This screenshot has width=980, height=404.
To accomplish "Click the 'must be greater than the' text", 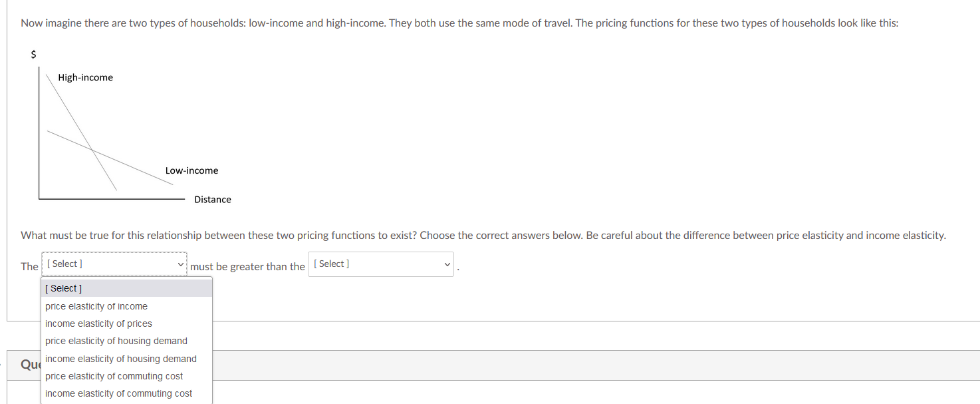I will point(247,266).
